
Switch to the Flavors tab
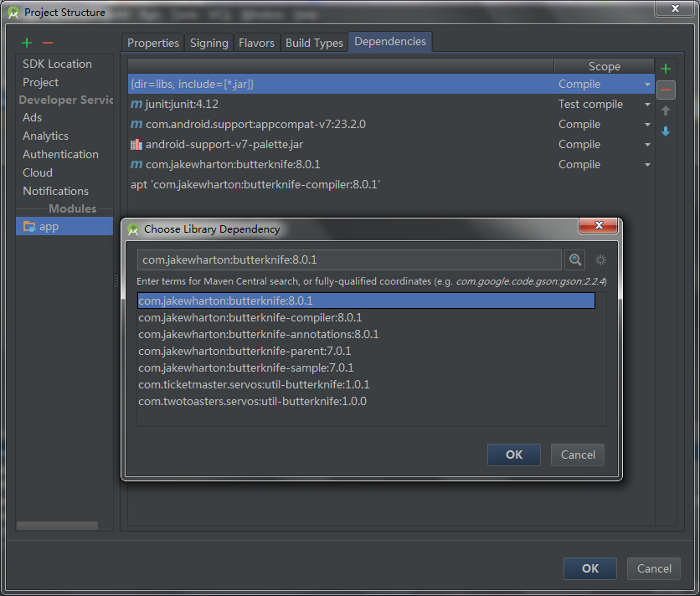[257, 43]
